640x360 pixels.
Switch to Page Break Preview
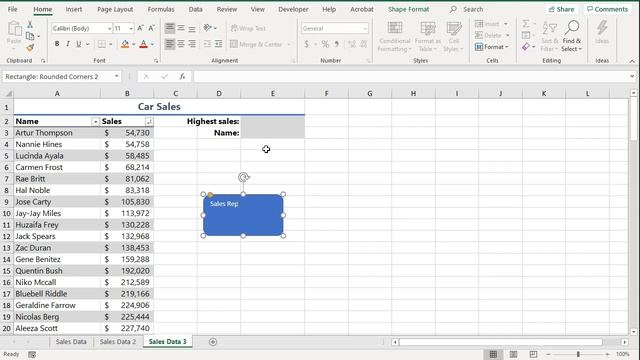[533, 354]
